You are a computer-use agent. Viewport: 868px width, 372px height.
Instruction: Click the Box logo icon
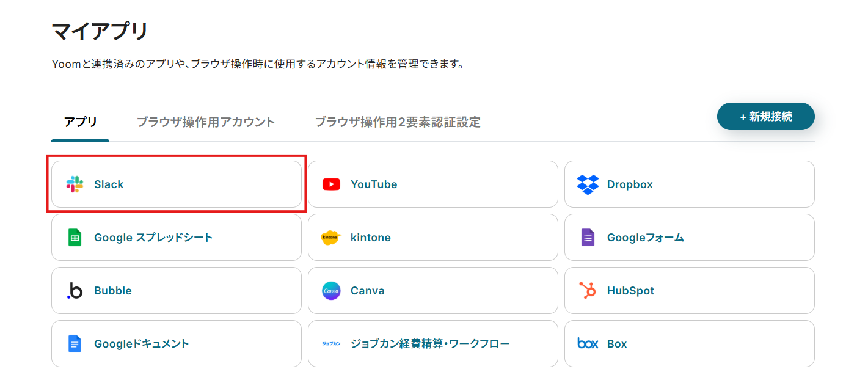coord(588,344)
